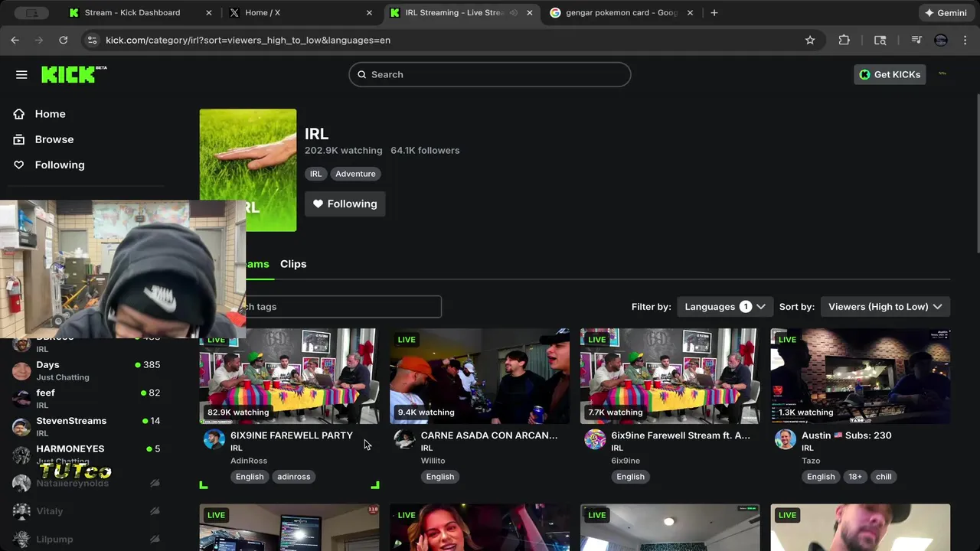980x551 pixels.
Task: Click the side panel toolbar icon
Action: pyautogui.click(x=880, y=40)
